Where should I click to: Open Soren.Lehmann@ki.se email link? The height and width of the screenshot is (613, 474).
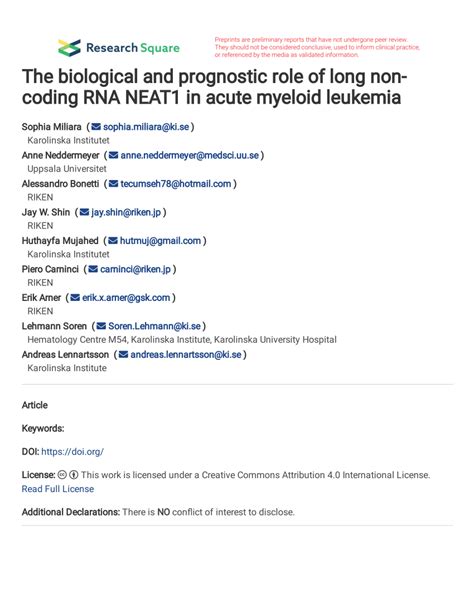[x=154, y=326]
